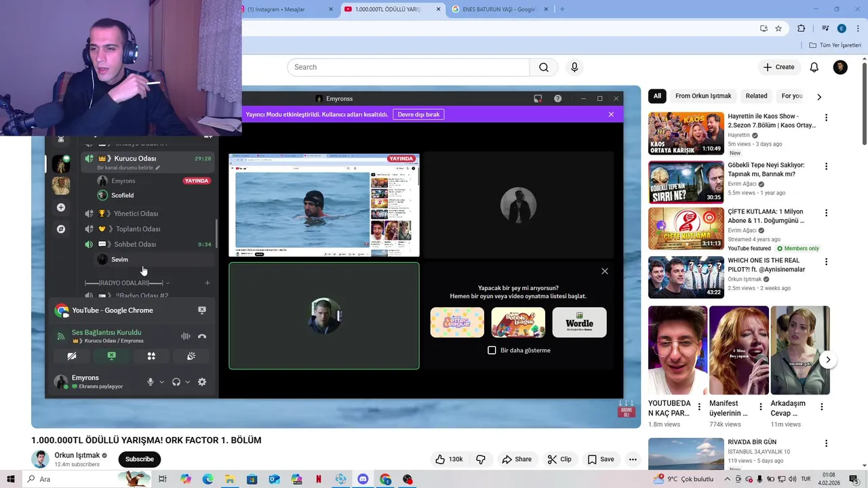The width and height of the screenshot is (868, 488).
Task: Join the Yönetici Odası voice channel
Action: [x=136, y=213]
